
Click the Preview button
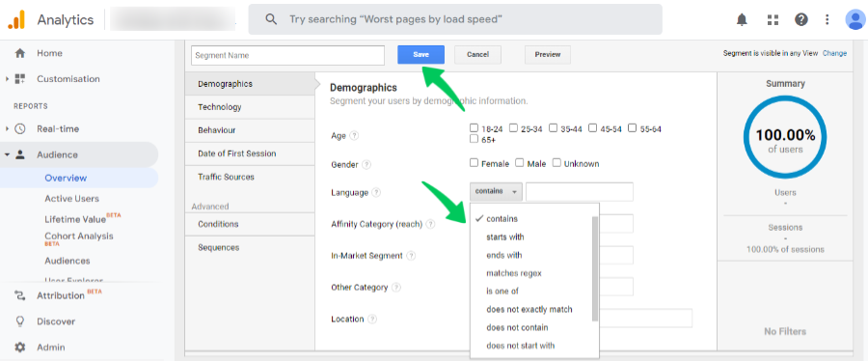(x=548, y=54)
